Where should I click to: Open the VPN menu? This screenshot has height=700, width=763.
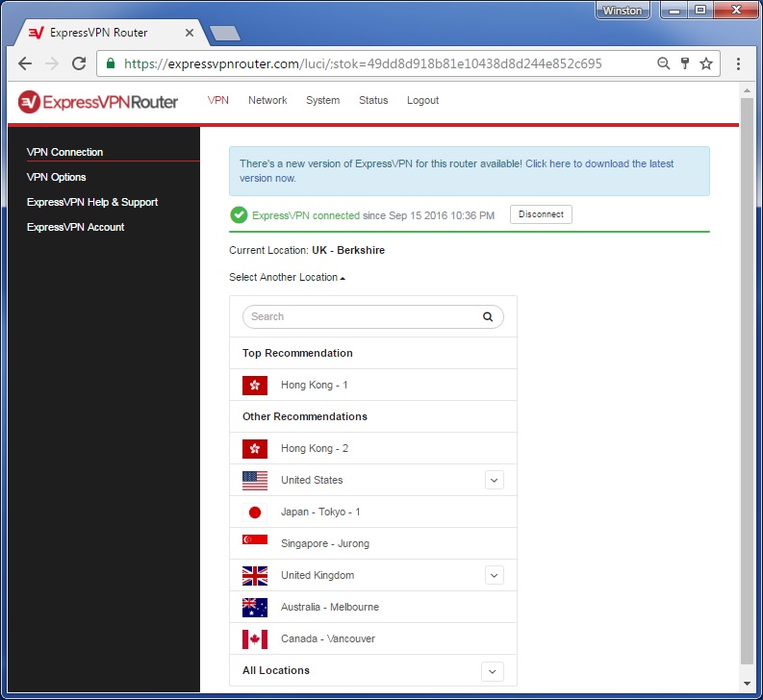pos(218,100)
